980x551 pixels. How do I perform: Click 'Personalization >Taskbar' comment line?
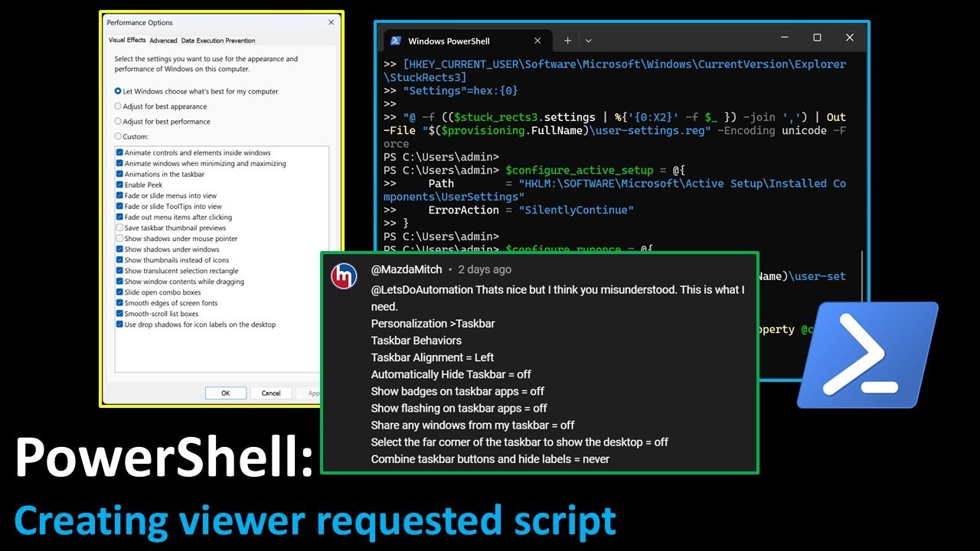pos(433,324)
